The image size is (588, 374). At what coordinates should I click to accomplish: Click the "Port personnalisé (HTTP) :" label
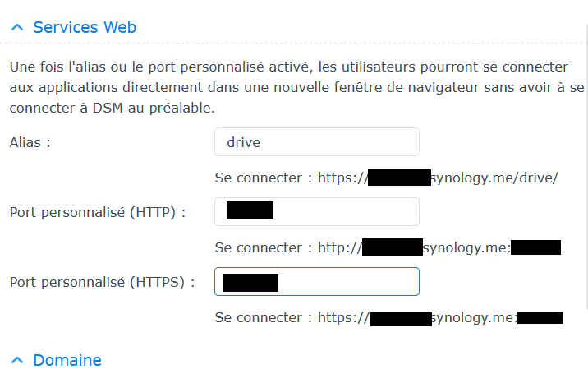(x=98, y=212)
